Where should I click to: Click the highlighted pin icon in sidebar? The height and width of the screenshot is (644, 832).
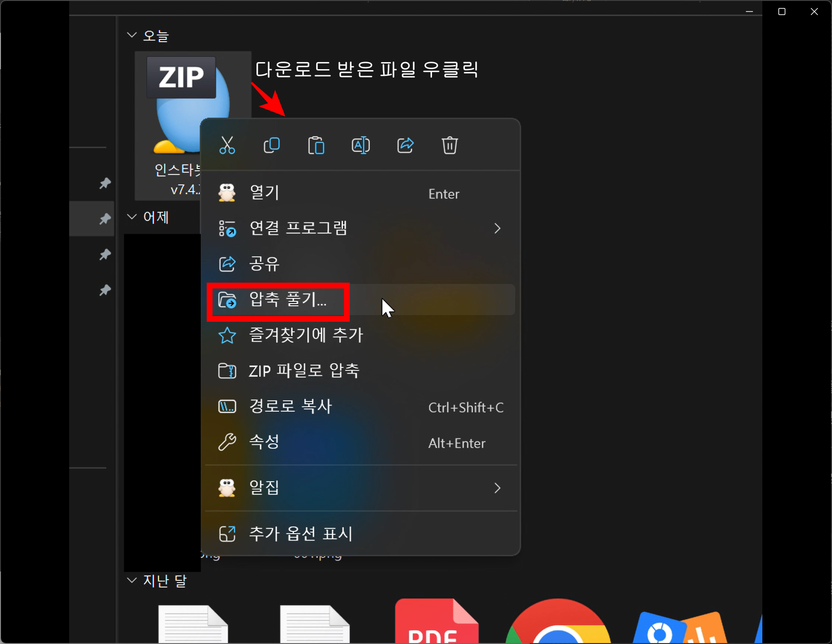pyautogui.click(x=105, y=219)
